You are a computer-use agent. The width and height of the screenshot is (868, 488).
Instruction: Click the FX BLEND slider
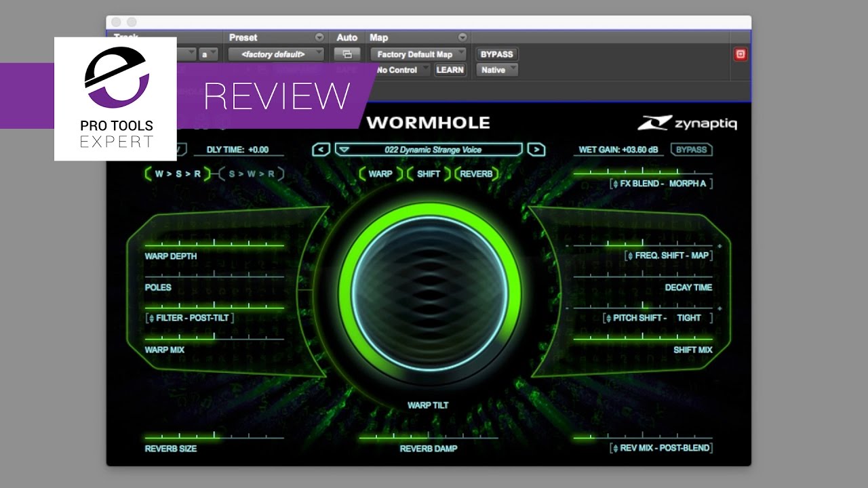coord(643,173)
